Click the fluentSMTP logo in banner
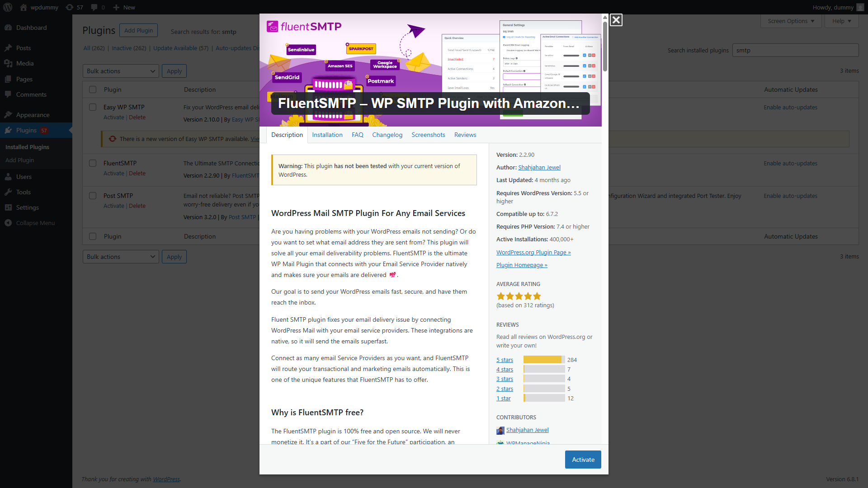 [x=304, y=27]
